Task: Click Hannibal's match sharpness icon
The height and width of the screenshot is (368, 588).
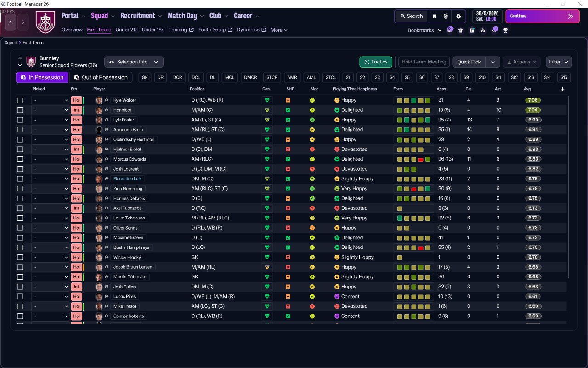Action: coord(288,110)
